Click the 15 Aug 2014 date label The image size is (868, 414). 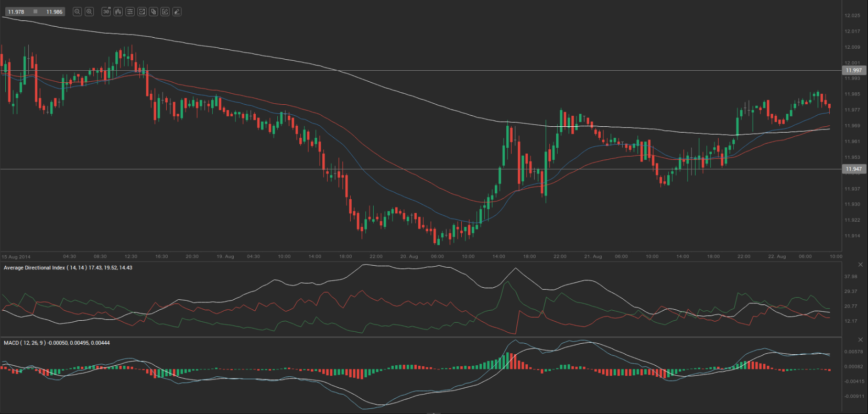(16, 257)
